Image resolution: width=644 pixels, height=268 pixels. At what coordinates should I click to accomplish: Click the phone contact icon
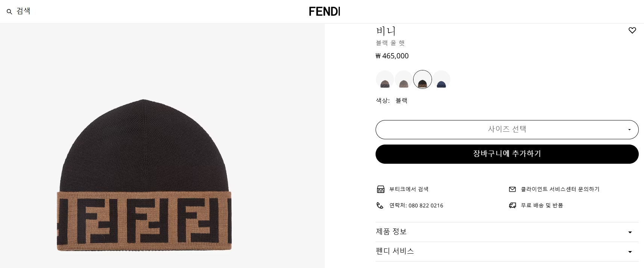tap(380, 206)
